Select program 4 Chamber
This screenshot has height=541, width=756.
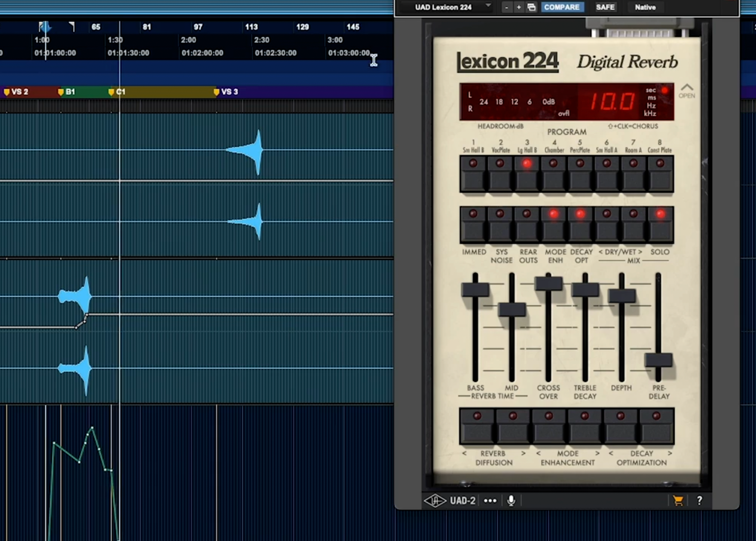(553, 175)
